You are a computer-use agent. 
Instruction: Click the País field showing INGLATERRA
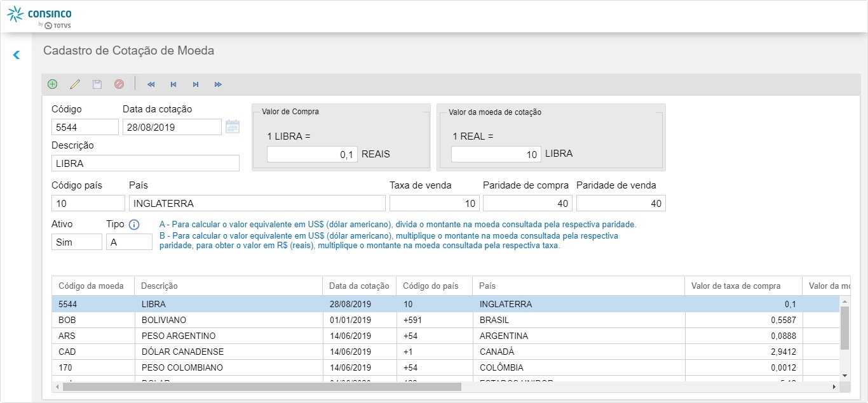[257, 203]
